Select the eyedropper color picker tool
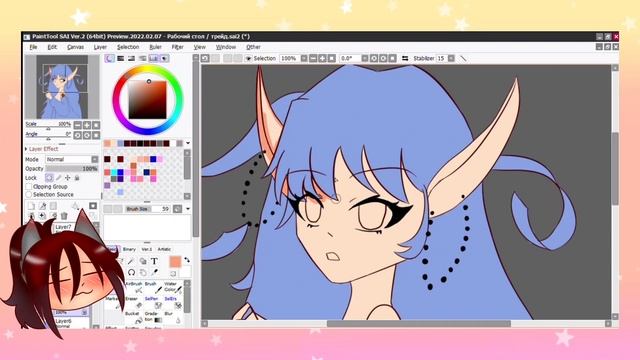This screenshot has height=360, width=640. [154, 272]
